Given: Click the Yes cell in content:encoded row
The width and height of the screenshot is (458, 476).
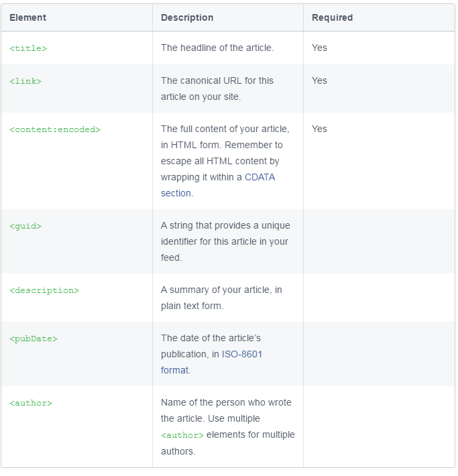Looking at the screenshot, I should point(319,129).
